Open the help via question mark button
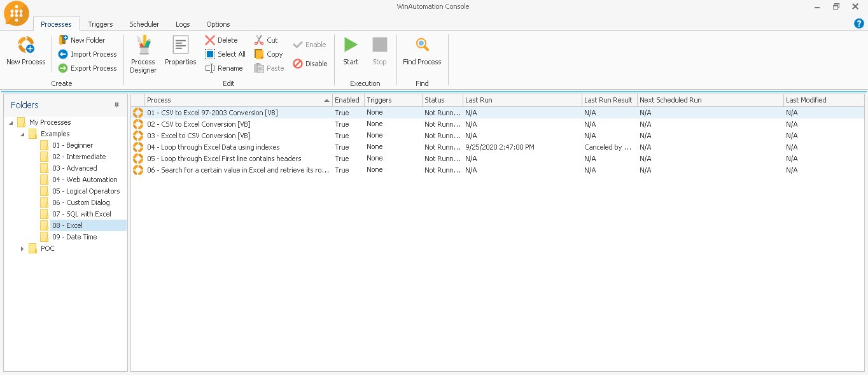Image resolution: width=868 pixels, height=375 pixels. tap(858, 23)
